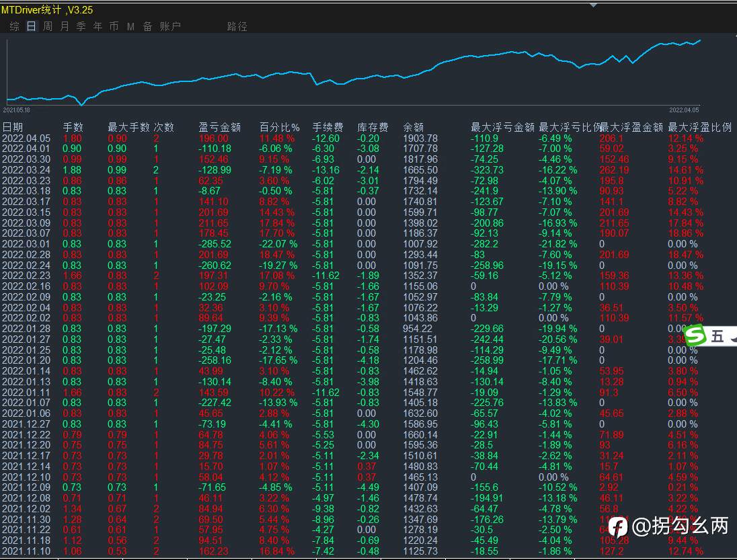Click the 手数 column header

tap(73, 127)
